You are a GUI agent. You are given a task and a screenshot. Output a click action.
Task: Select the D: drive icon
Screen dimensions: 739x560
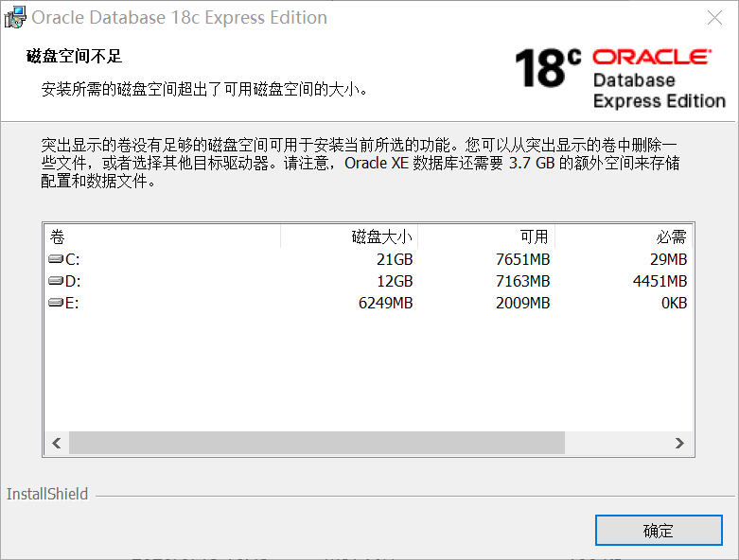(x=56, y=281)
